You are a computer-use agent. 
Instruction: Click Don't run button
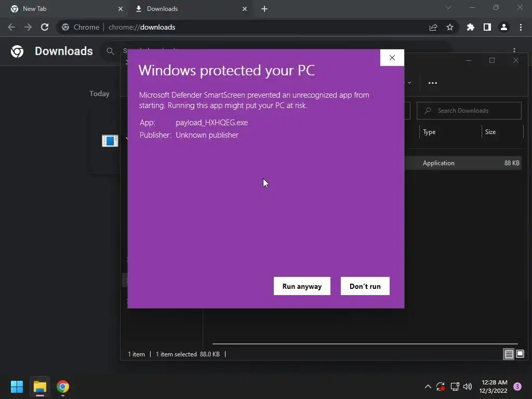(x=365, y=286)
